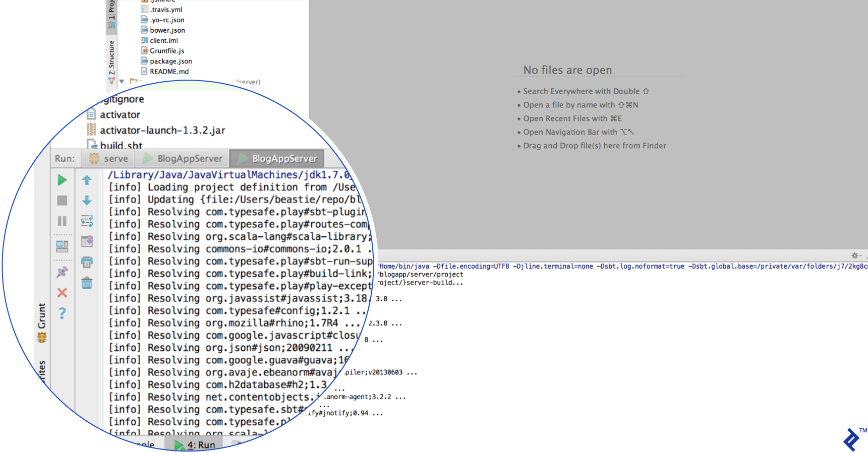Open the Grunt tool window
This screenshot has width=868, height=453.
tap(42, 321)
